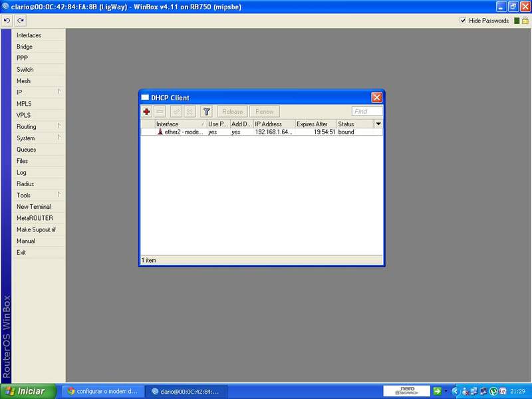Screen dimensions: 532x399
Task: Click the remove (minus) button in DHCP Client
Action: tap(160, 112)
